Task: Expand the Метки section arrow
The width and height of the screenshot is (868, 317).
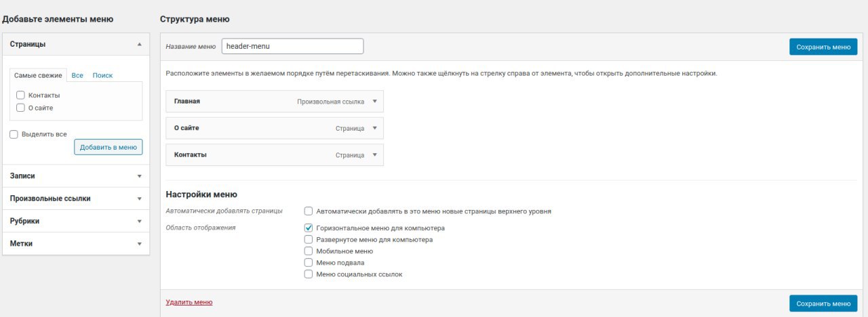Action: (x=139, y=244)
